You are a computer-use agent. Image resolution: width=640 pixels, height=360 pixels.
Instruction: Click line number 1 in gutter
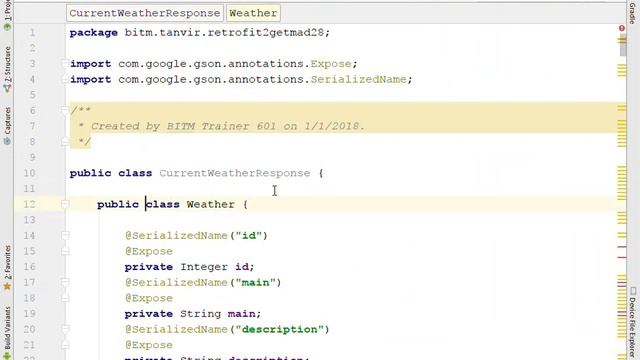coord(32,33)
